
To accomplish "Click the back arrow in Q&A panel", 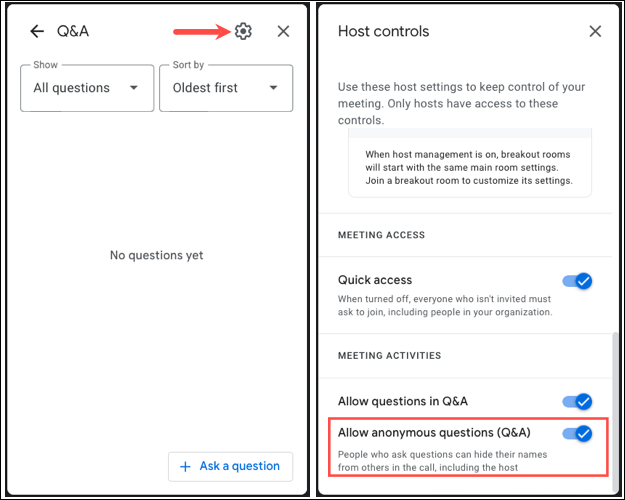I will pos(37,31).
